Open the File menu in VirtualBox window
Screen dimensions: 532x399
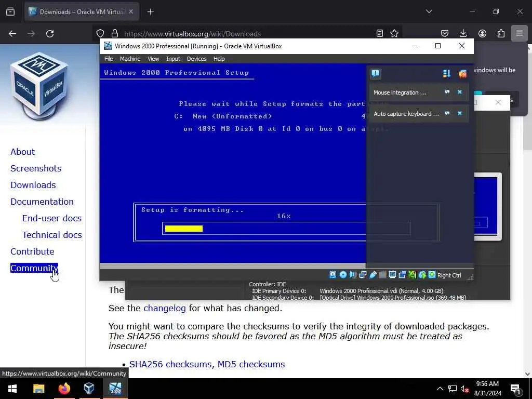click(109, 59)
